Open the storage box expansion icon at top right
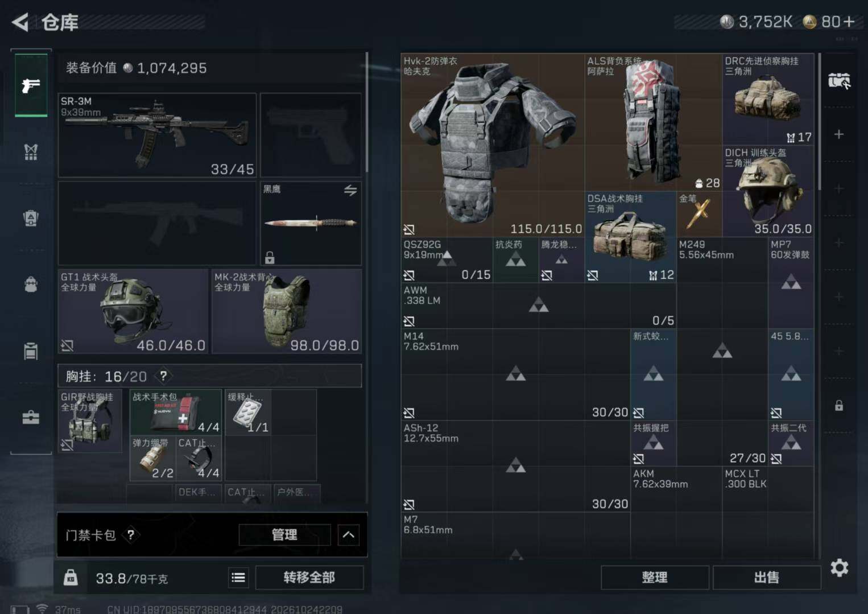Image resolution: width=868 pixels, height=614 pixels. click(839, 81)
